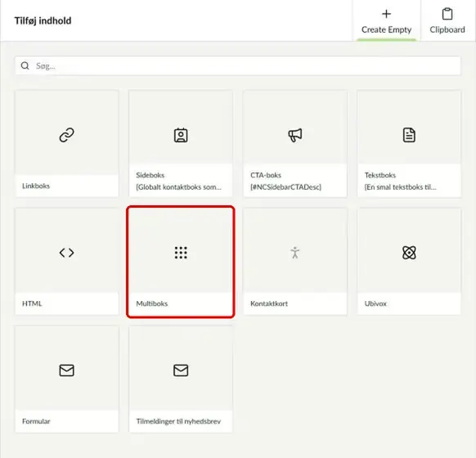Select the Multiboks dot grid icon
The width and height of the screenshot is (476, 458).
click(x=181, y=253)
